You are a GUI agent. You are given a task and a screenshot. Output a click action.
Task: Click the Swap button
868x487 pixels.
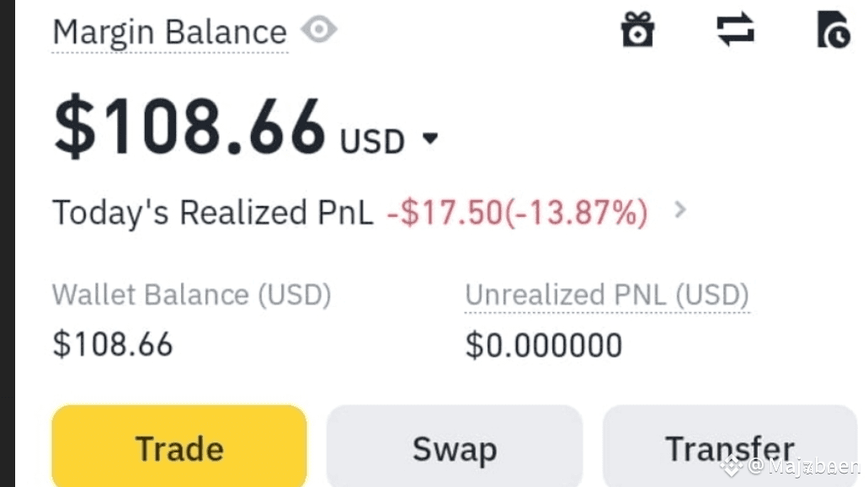tap(454, 447)
